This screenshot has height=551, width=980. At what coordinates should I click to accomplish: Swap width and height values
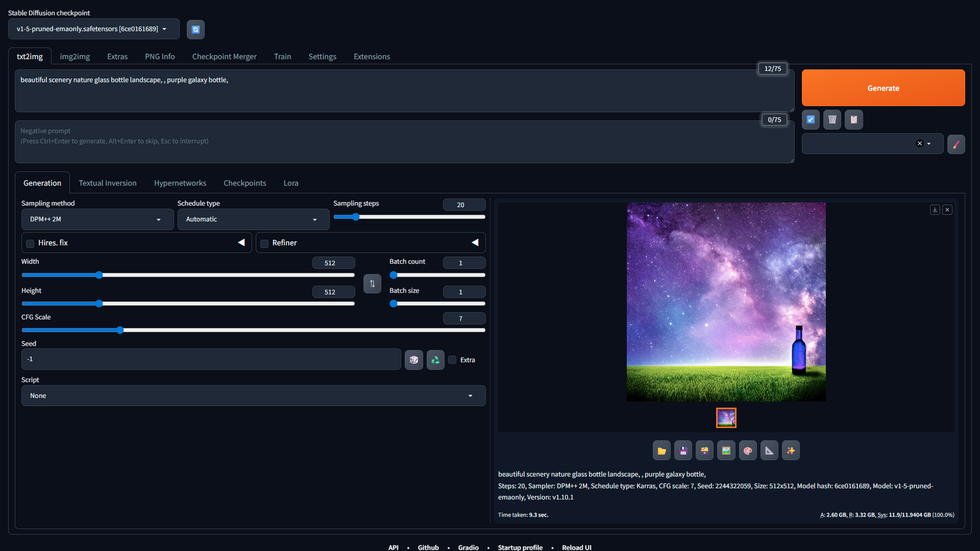372,284
